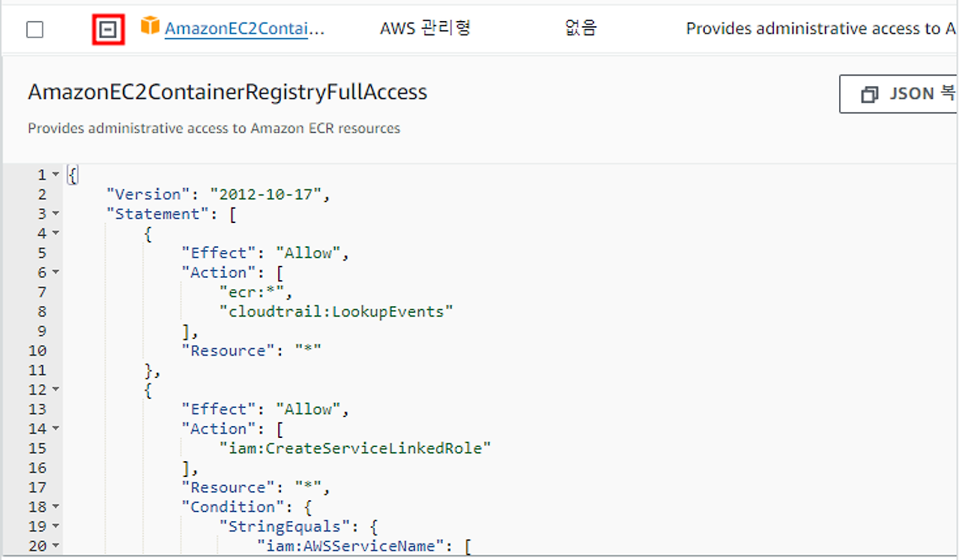Click line number 9 in the gutter
Screen dimensions: 959x560
(42, 331)
